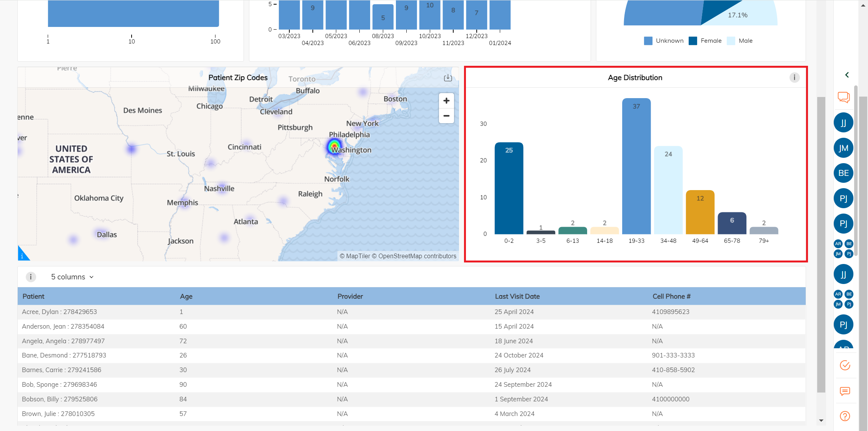Expand the 5 columns dropdown
The height and width of the screenshot is (431, 868).
coord(72,277)
